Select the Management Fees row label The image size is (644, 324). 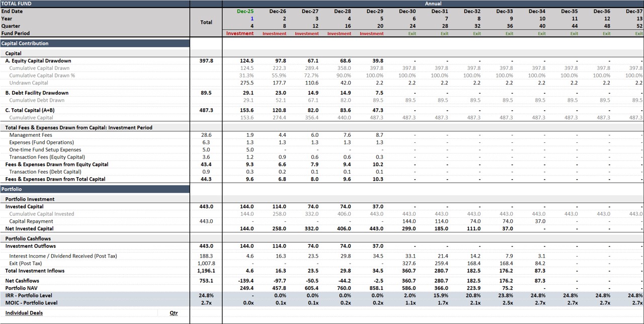coord(31,135)
